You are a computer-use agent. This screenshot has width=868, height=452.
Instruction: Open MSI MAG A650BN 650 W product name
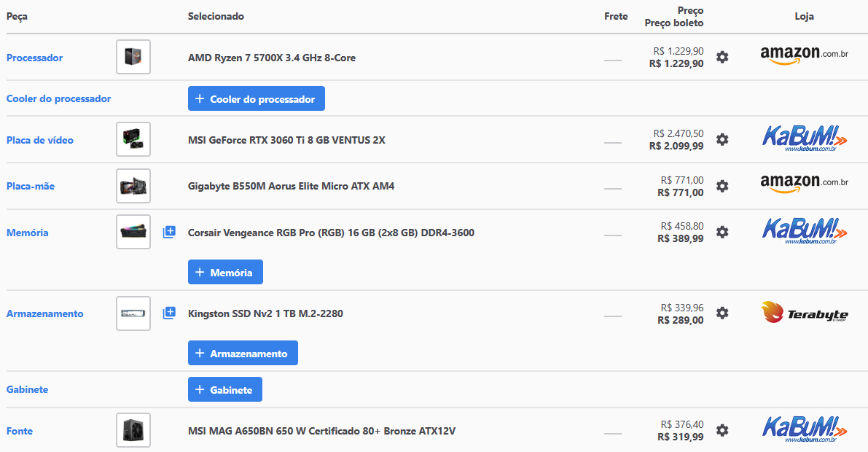[x=321, y=431]
